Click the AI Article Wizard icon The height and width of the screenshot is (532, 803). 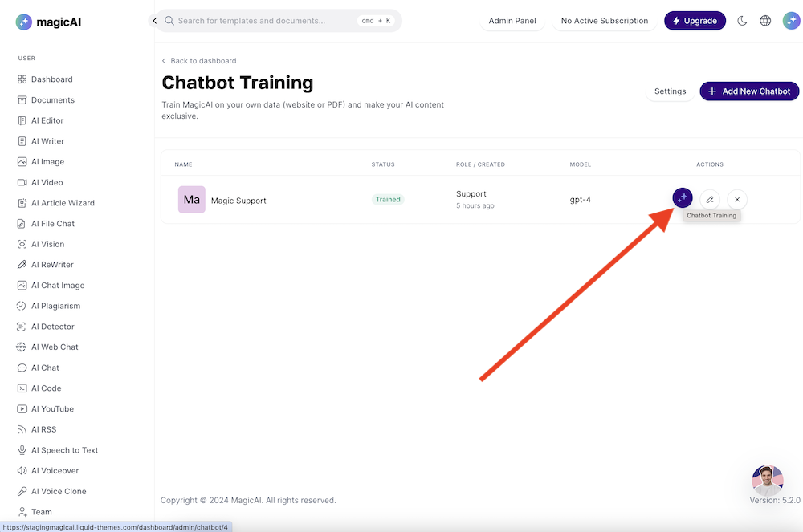(x=22, y=203)
